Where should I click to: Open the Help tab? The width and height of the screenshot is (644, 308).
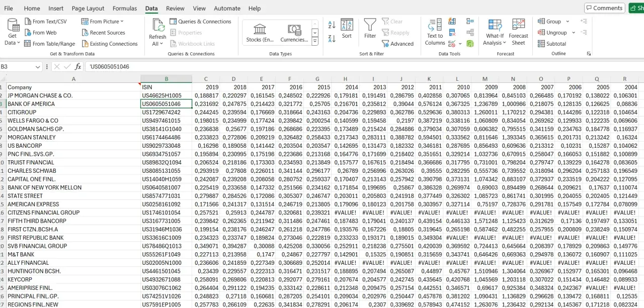point(255,8)
